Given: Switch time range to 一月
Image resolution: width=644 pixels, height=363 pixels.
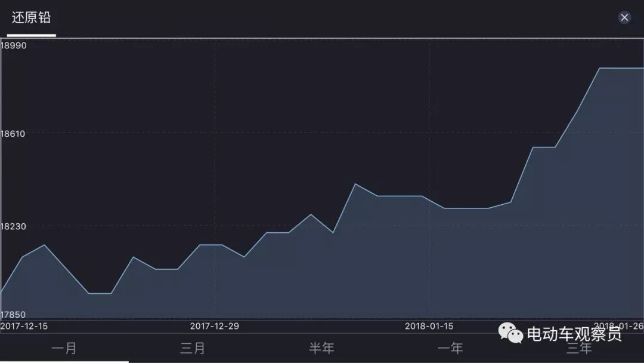Looking at the screenshot, I should (x=64, y=348).
